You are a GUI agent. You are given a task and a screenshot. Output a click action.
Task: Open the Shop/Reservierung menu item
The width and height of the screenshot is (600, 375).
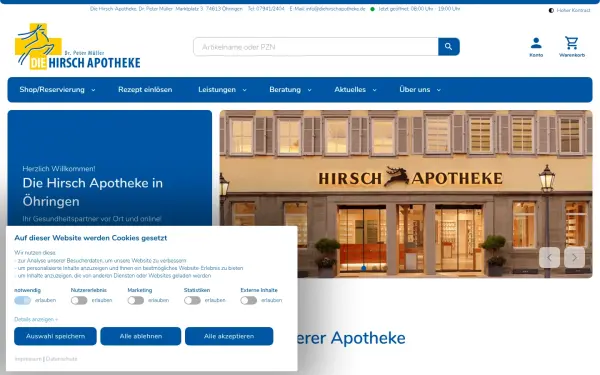pos(52,90)
